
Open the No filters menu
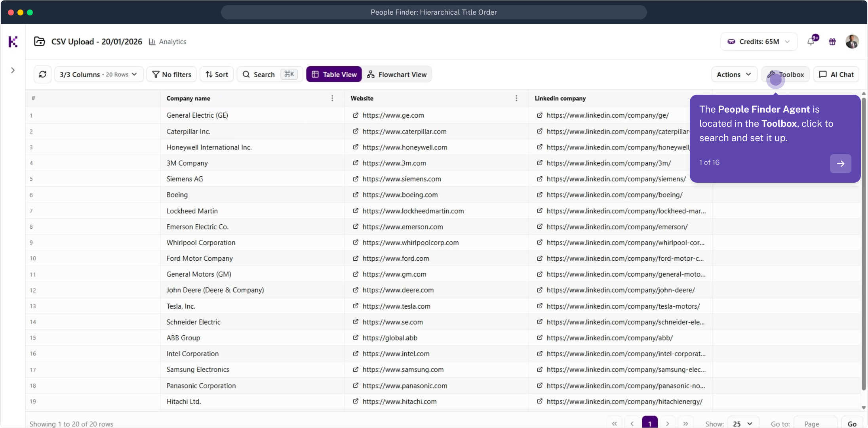pos(172,75)
